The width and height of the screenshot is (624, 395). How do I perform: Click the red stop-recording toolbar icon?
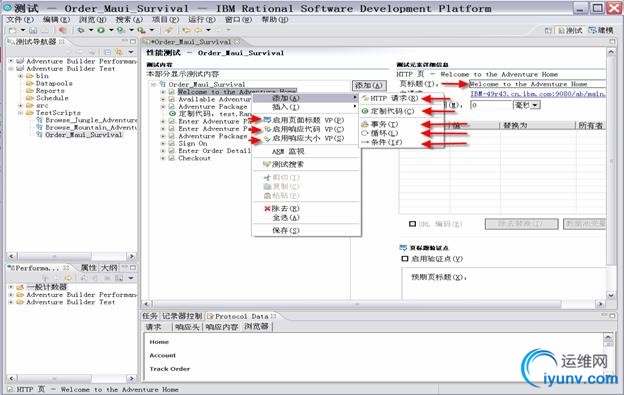[x=62, y=30]
